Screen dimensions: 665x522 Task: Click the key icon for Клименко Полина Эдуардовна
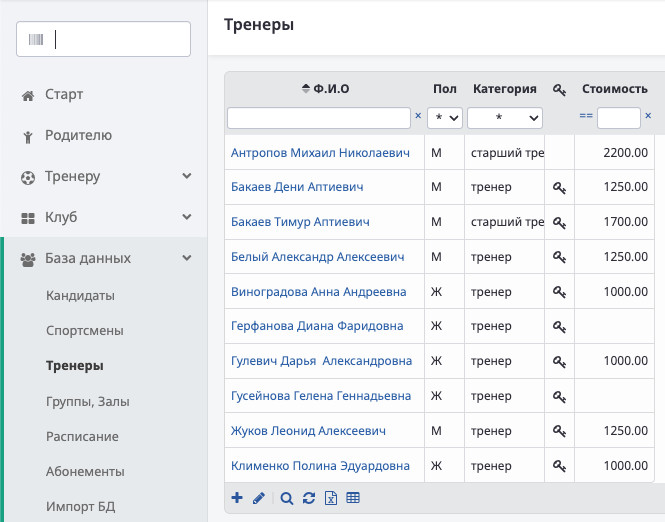[x=559, y=466]
